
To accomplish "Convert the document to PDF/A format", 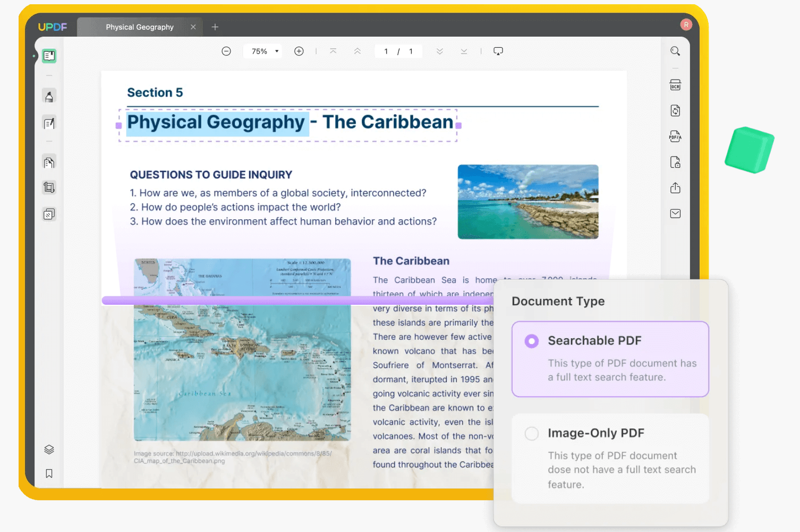I will pos(675,136).
